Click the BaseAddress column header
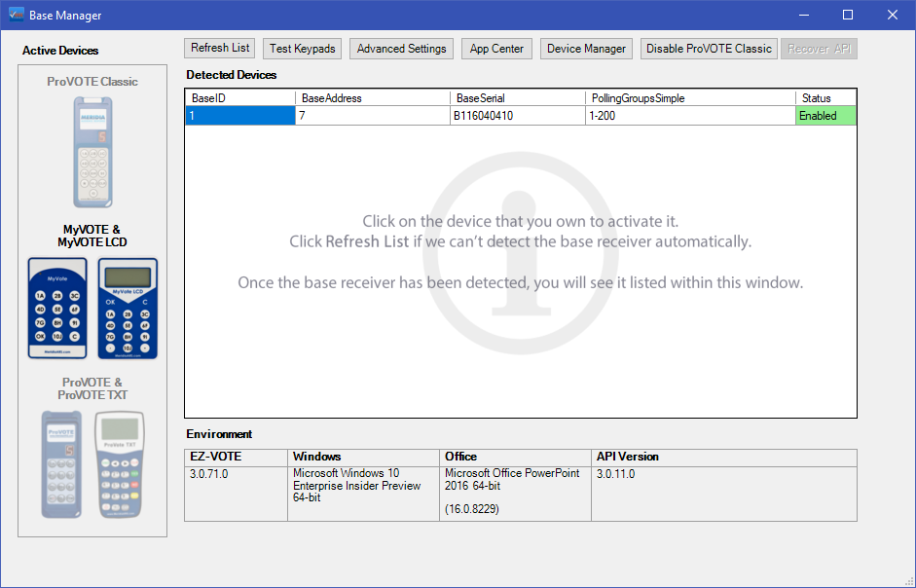 pyautogui.click(x=373, y=98)
